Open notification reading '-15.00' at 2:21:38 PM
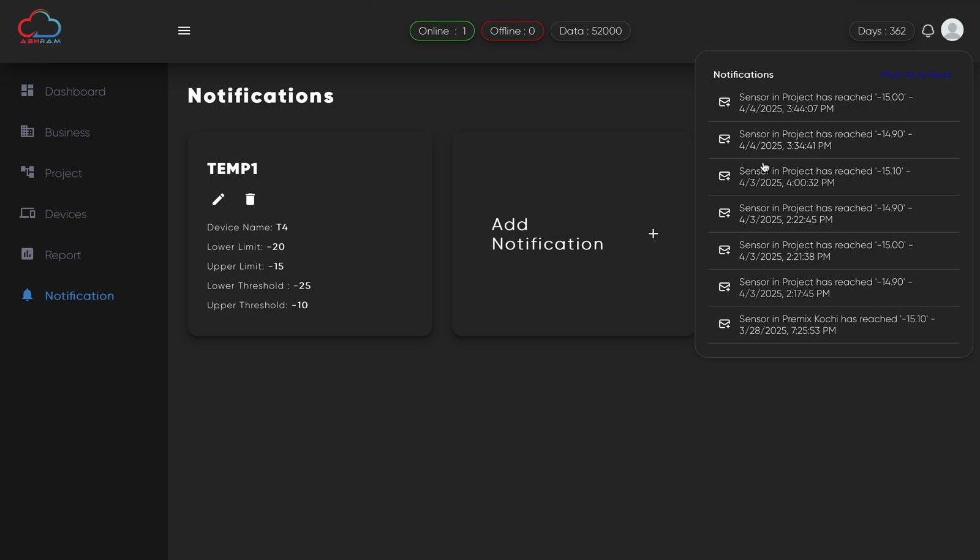The height and width of the screenshot is (560, 980). 834,251
